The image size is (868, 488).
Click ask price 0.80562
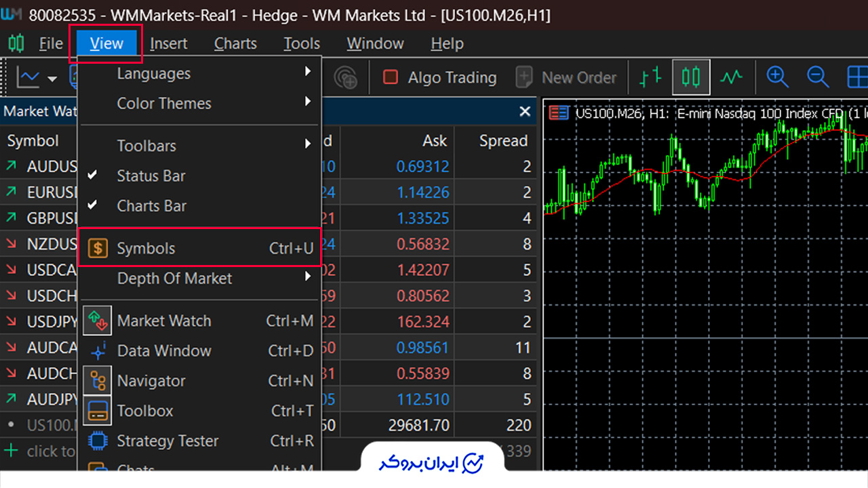pyautogui.click(x=422, y=296)
